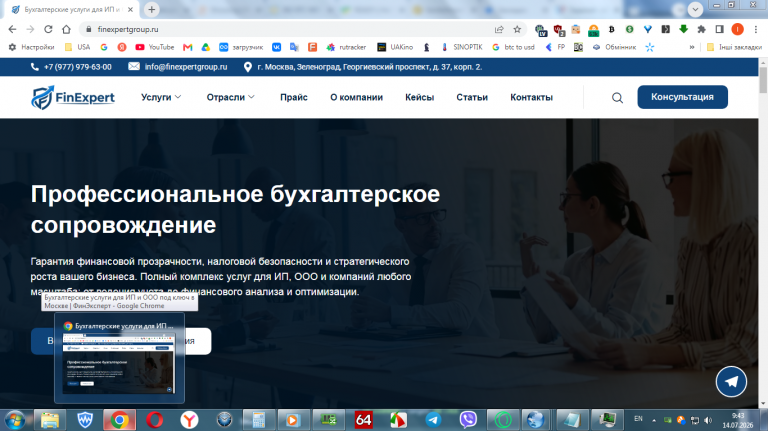768x431 pixels.
Task: Open the Yandex Browser taskbar icon
Action: (189, 420)
